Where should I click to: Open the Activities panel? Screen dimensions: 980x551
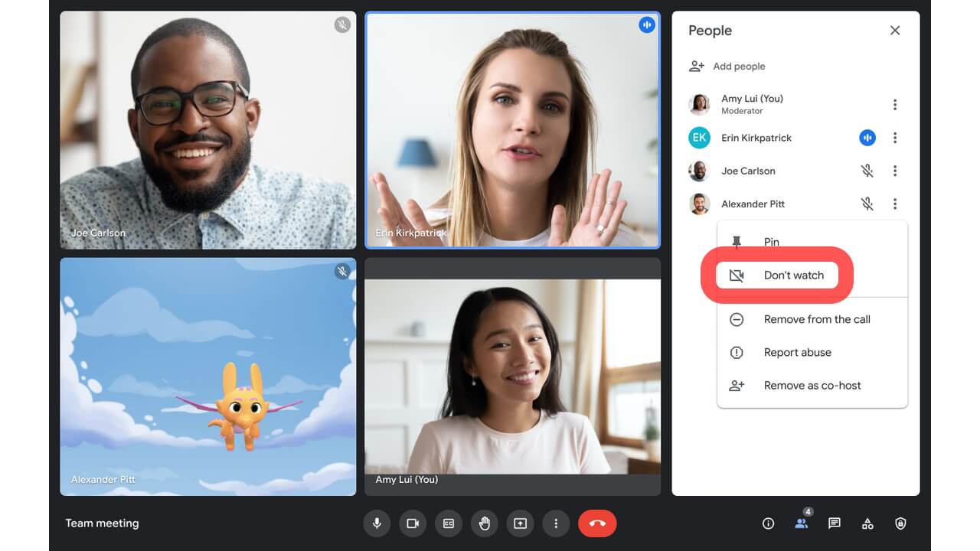point(867,523)
